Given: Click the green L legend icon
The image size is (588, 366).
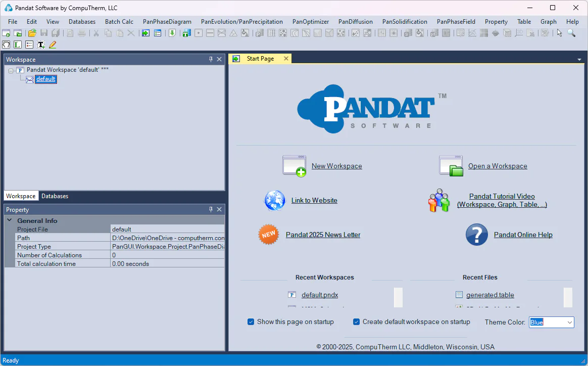Looking at the screenshot, I should tap(18, 44).
